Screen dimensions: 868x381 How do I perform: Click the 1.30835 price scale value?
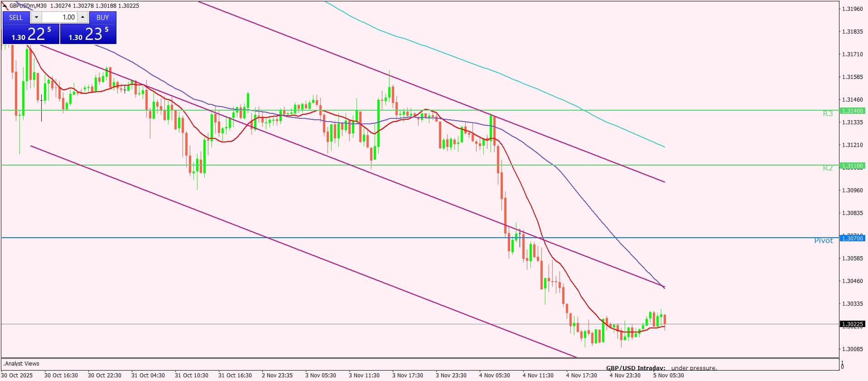[x=852, y=213]
